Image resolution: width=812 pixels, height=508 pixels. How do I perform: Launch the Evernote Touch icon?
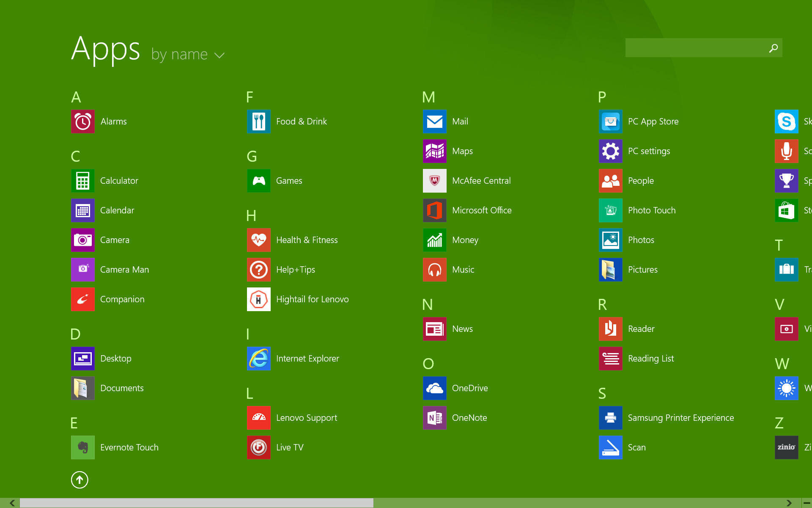(x=82, y=447)
